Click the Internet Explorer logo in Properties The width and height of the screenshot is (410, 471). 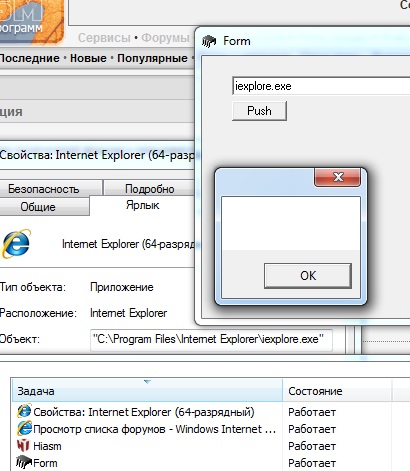[x=16, y=244]
